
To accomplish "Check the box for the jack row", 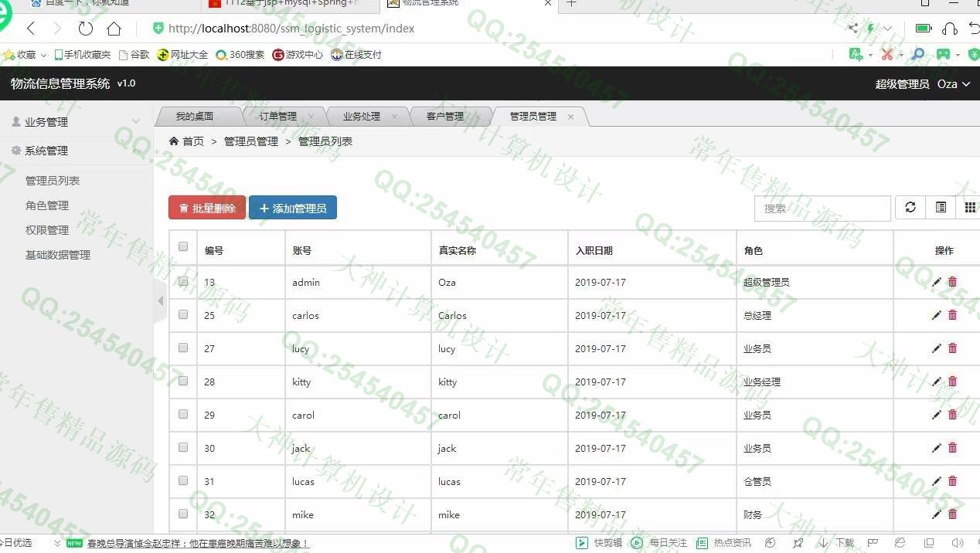I will [183, 447].
